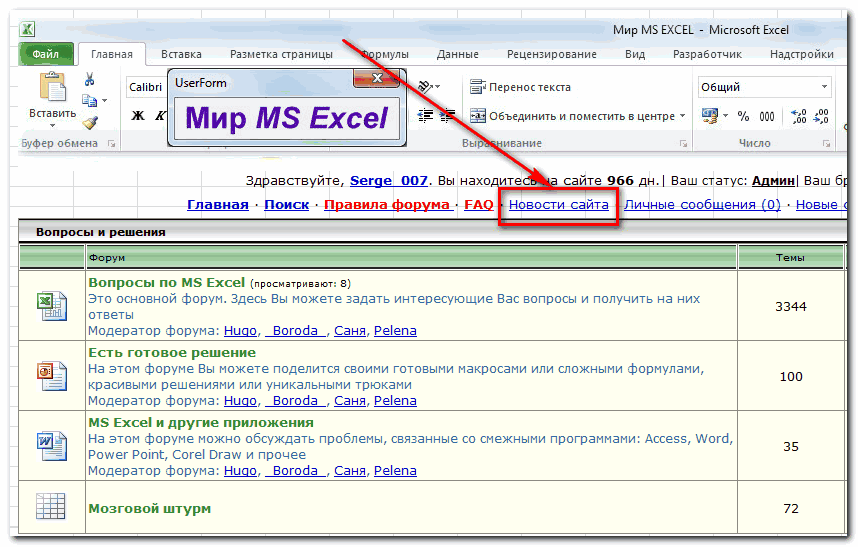Open the Общий number format combo box
This screenshot has height=547, width=858.
[764, 87]
